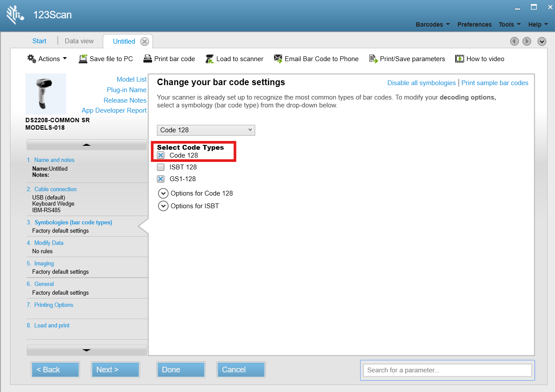Viewport: 555px width, 392px height.
Task: Uncheck the Code 128 checkbox
Action: [x=161, y=155]
